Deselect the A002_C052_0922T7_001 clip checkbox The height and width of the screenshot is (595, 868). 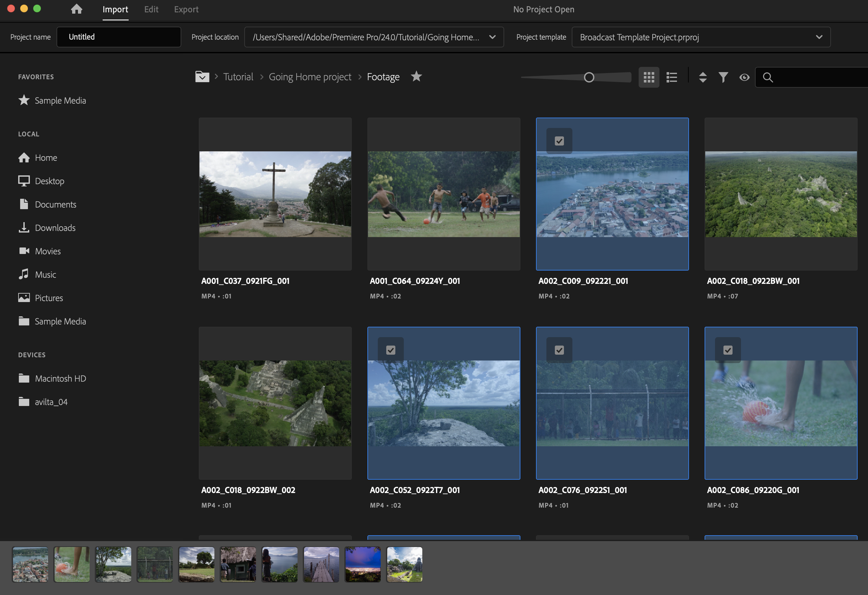[391, 350]
